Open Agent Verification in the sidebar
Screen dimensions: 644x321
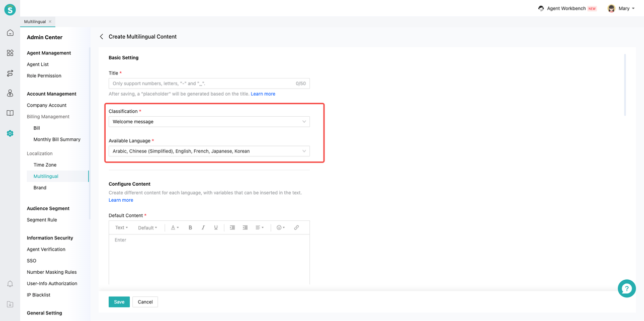coord(46,250)
